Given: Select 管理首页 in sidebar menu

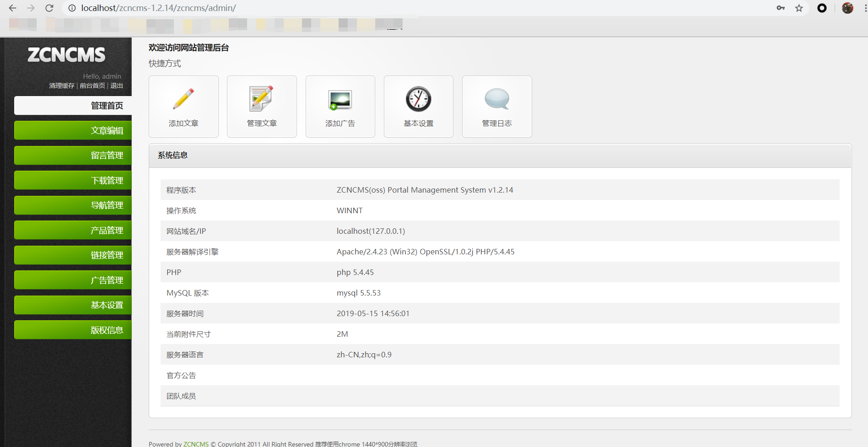Looking at the screenshot, I should 73,106.
